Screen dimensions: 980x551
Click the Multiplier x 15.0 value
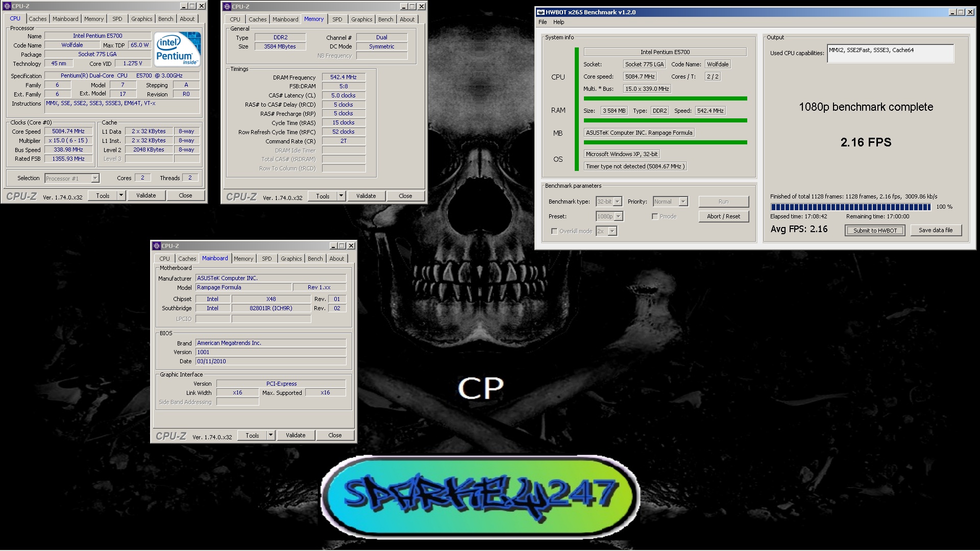point(68,140)
